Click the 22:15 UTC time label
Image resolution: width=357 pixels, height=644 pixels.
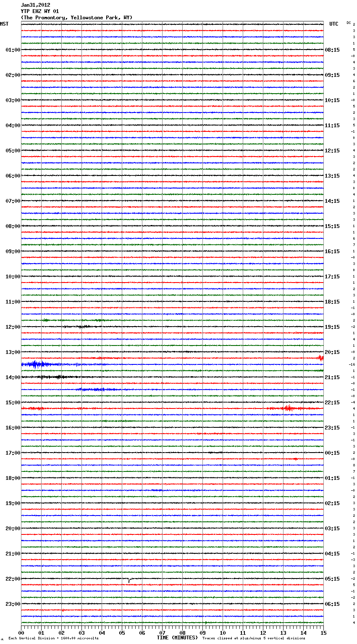pos(332,403)
